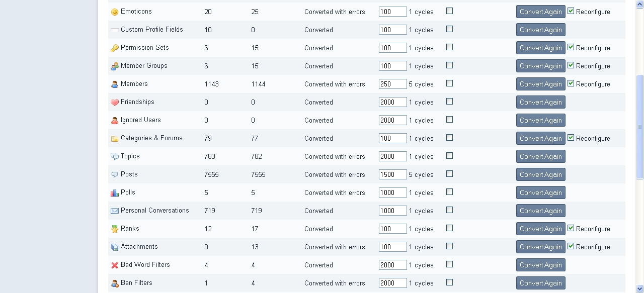The height and width of the screenshot is (293, 644).
Task: Click the Members per-cycle input field
Action: (392, 84)
